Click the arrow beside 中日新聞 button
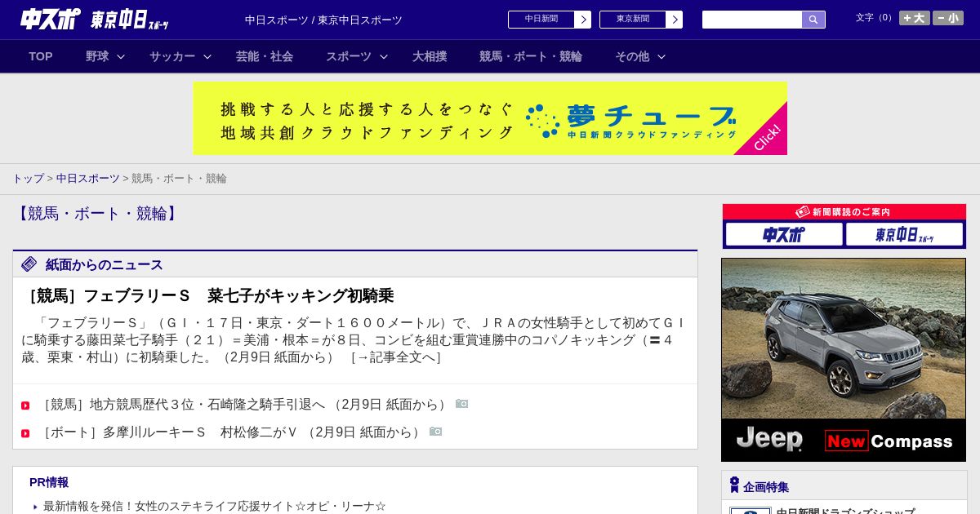The height and width of the screenshot is (514, 980). (x=582, y=20)
